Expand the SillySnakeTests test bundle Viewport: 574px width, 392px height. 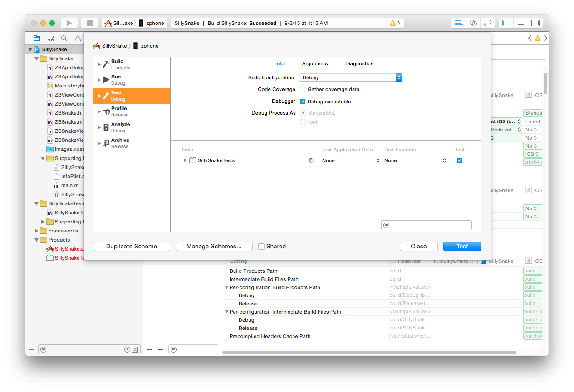185,160
